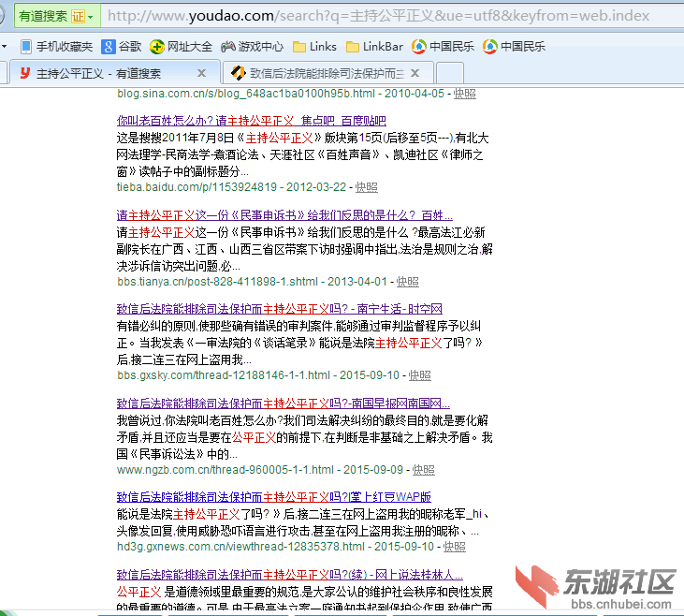Open result ending in (续)-网上说法桂林人
684x616 pixels.
pos(290,575)
